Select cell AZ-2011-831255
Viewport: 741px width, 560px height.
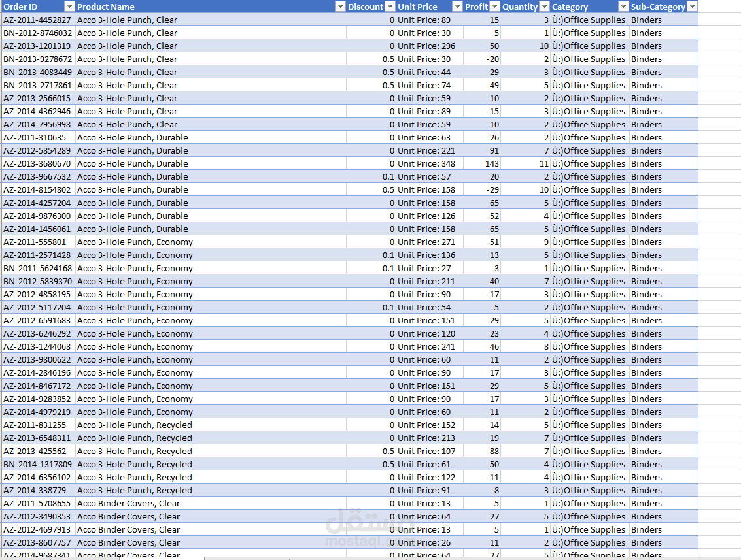[x=39, y=425]
